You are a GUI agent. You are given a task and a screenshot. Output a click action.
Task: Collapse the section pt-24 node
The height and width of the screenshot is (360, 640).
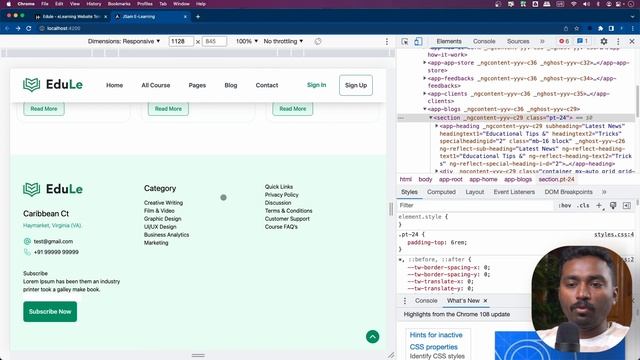pos(431,118)
